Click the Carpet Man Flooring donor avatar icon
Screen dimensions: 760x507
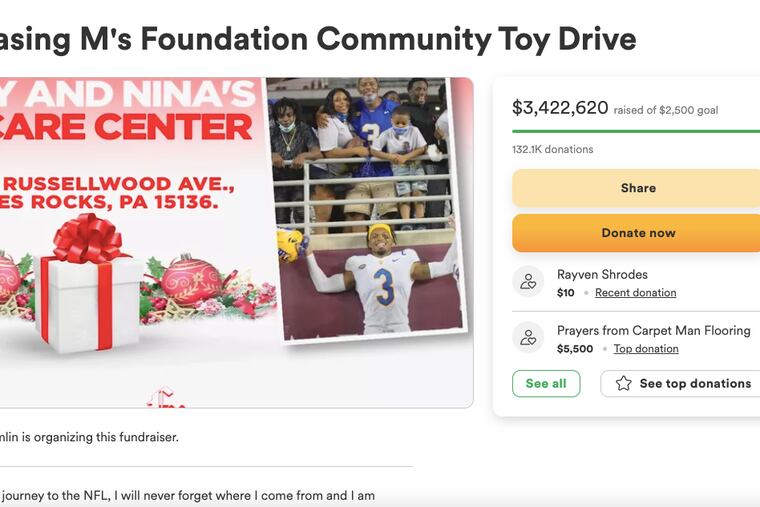click(528, 338)
